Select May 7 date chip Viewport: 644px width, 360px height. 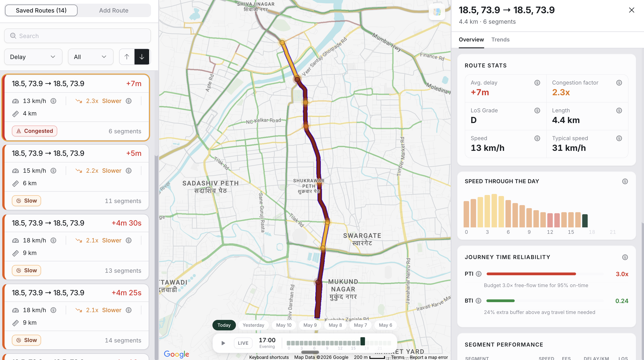click(x=360, y=325)
